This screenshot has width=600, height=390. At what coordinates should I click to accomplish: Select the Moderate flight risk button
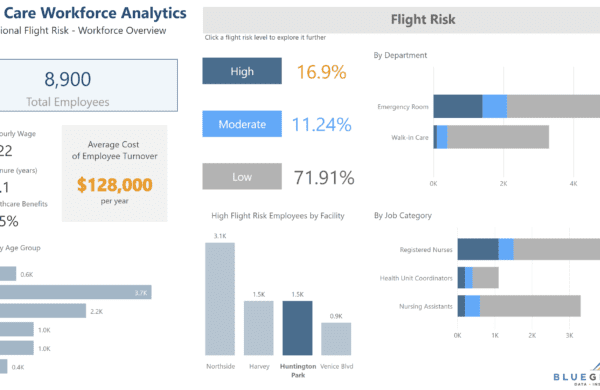point(242,124)
